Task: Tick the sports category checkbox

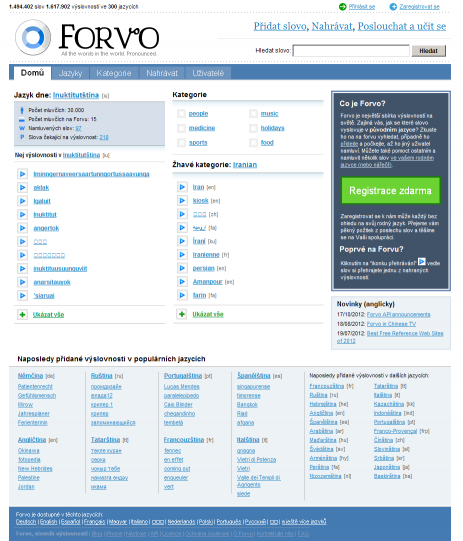Action: click(x=181, y=142)
